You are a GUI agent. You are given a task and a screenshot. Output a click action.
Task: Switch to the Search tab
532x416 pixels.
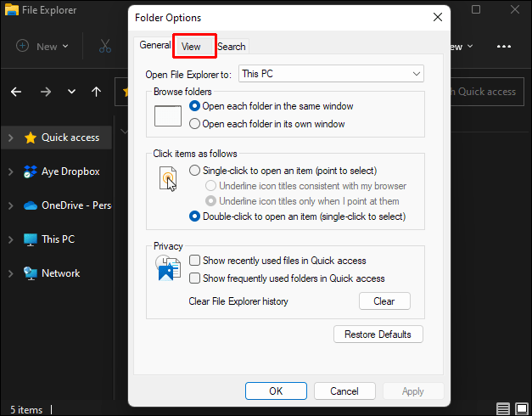(x=232, y=47)
